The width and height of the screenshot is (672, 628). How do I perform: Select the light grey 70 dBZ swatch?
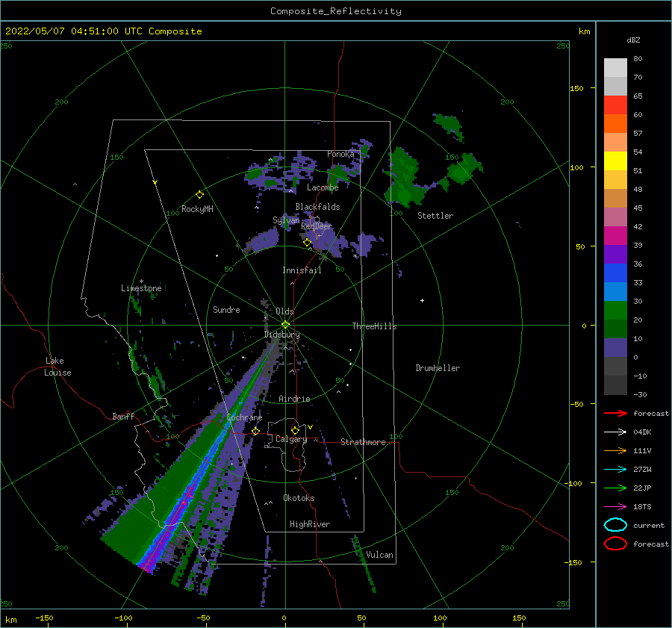tap(615, 68)
